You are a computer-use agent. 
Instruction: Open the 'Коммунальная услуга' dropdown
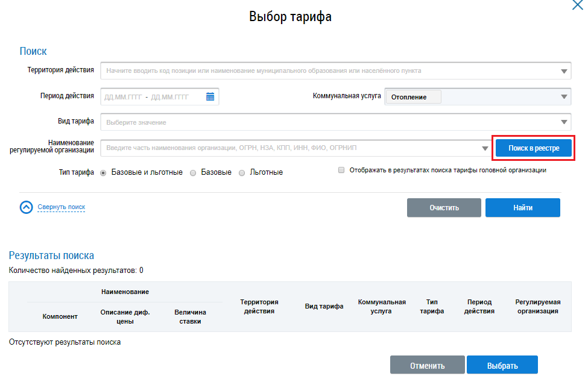[564, 96]
